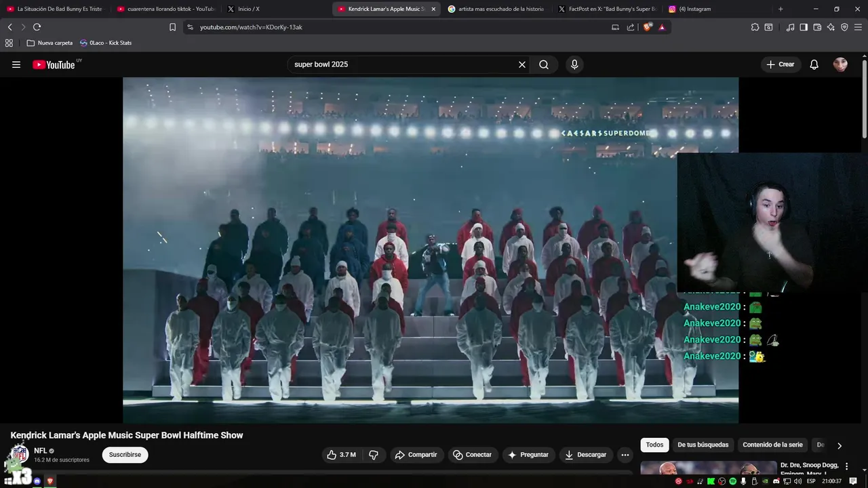
Task: Click the Conectar button
Action: coord(473,455)
